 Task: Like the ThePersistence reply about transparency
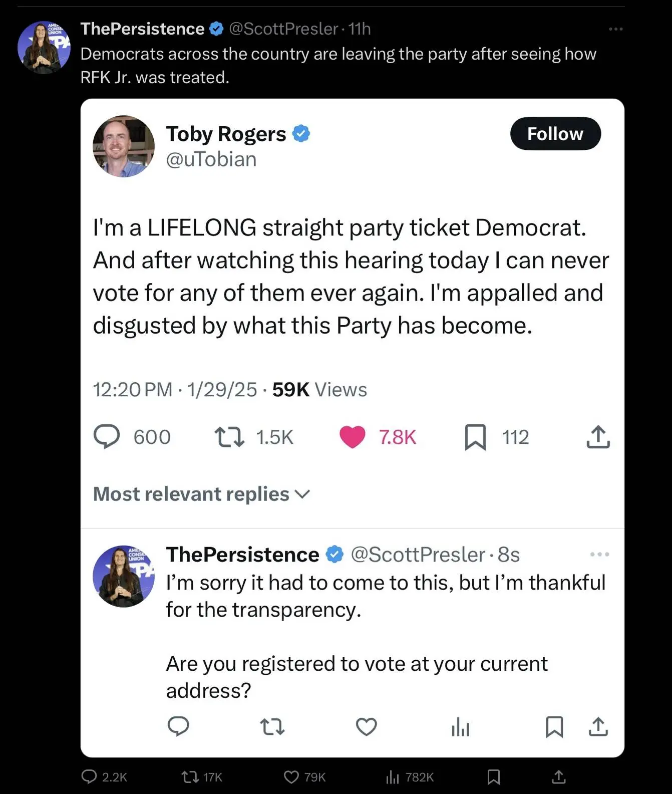[x=366, y=726]
